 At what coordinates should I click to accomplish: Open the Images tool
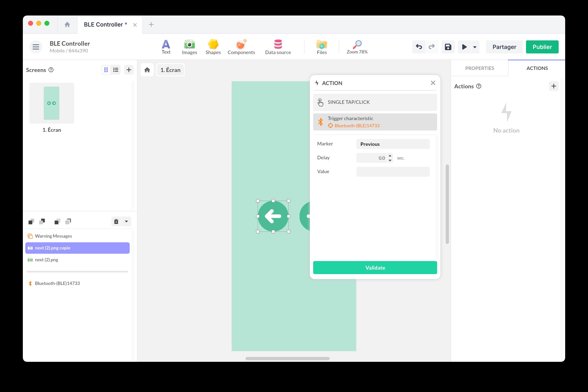pos(189,47)
